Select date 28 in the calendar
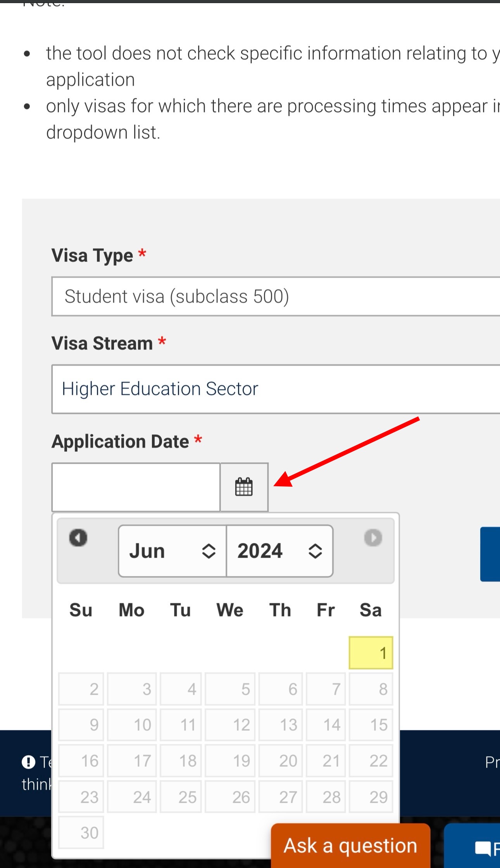The width and height of the screenshot is (500, 868). coord(326,797)
